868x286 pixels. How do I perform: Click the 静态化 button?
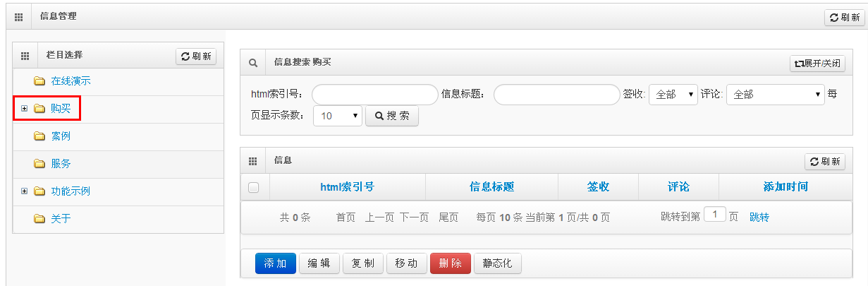(x=497, y=263)
